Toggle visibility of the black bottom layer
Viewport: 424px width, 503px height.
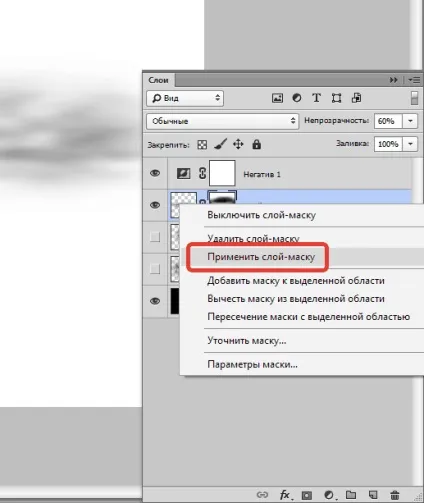coord(155,301)
